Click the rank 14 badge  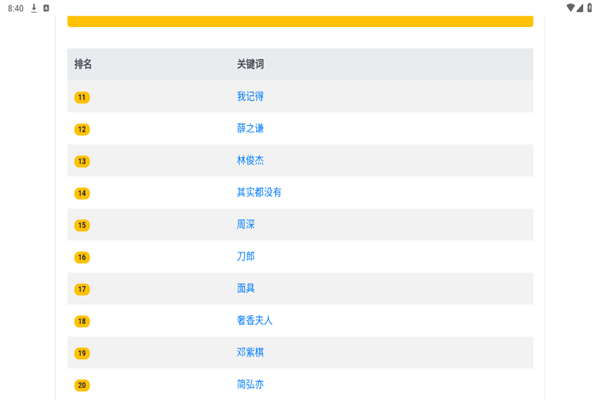tap(82, 193)
